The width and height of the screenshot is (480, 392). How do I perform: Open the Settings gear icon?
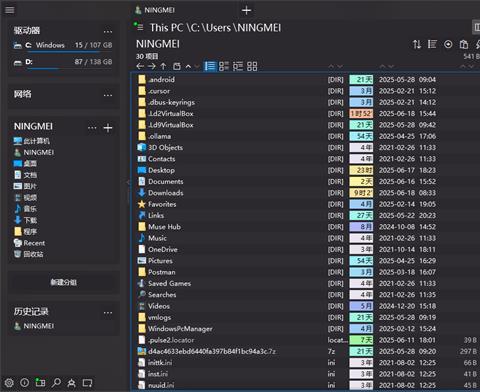coord(9,382)
